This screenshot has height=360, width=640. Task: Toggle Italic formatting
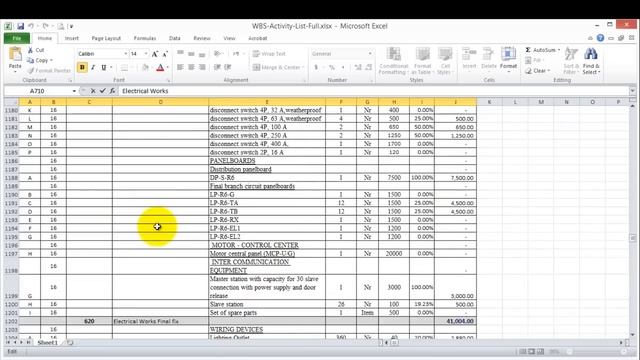tap(93, 68)
